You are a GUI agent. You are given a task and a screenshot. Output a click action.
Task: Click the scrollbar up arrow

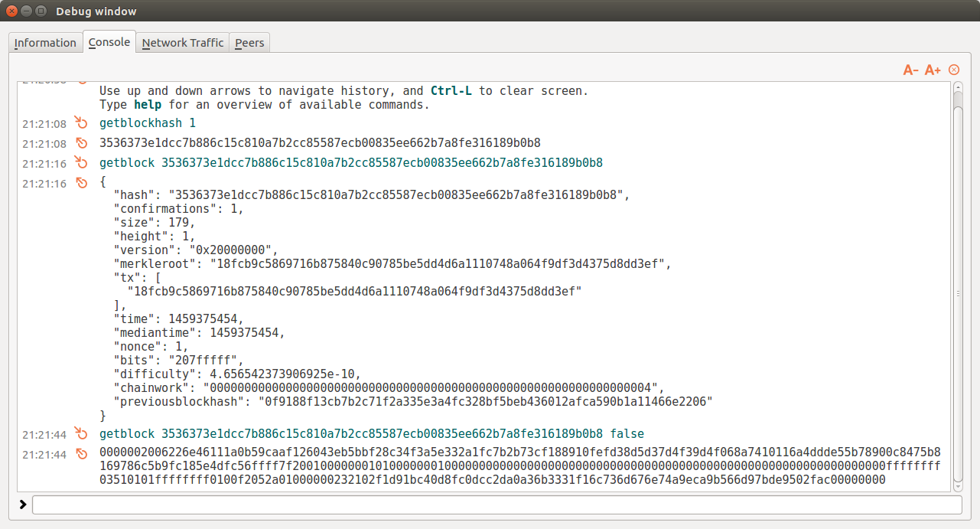coord(959,87)
